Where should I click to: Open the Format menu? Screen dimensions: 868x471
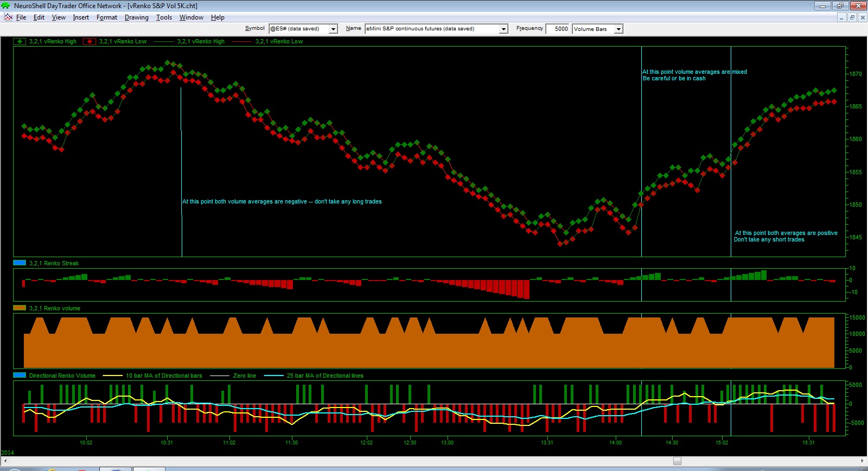pyautogui.click(x=107, y=17)
